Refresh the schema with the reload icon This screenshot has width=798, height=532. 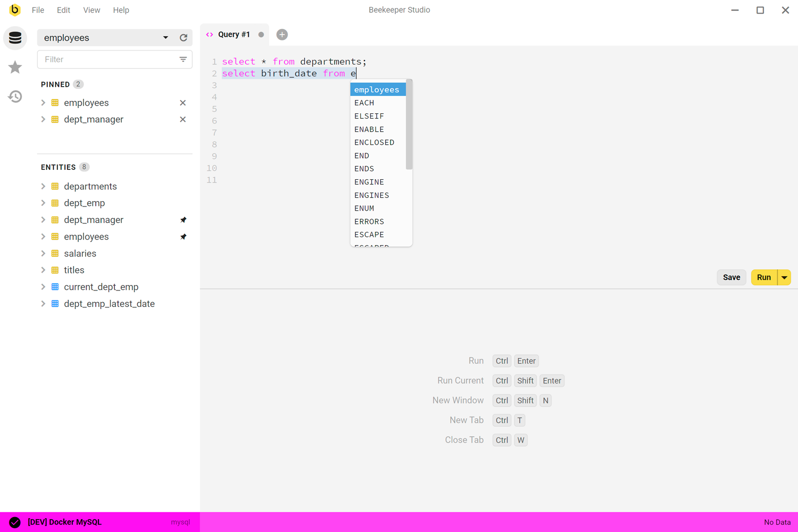click(184, 38)
